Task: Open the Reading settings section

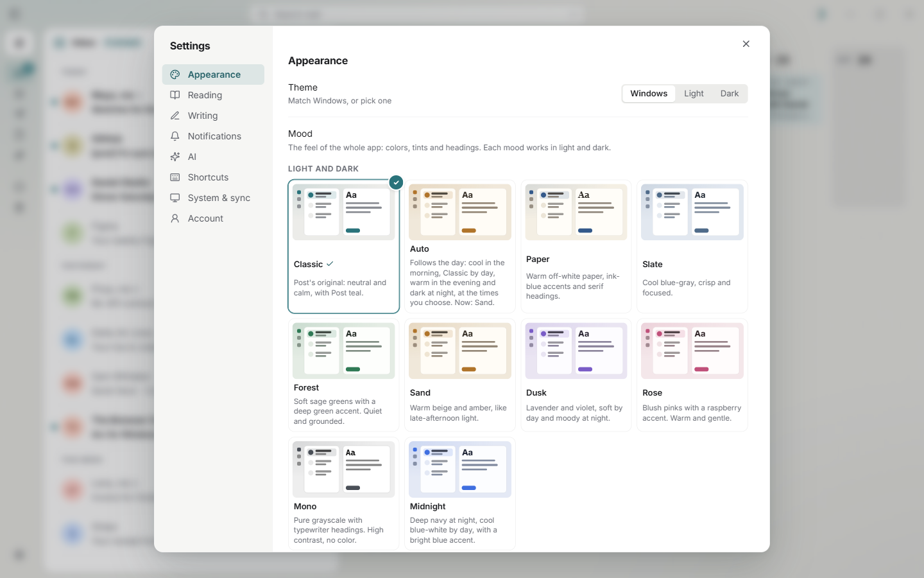Action: pos(213,95)
